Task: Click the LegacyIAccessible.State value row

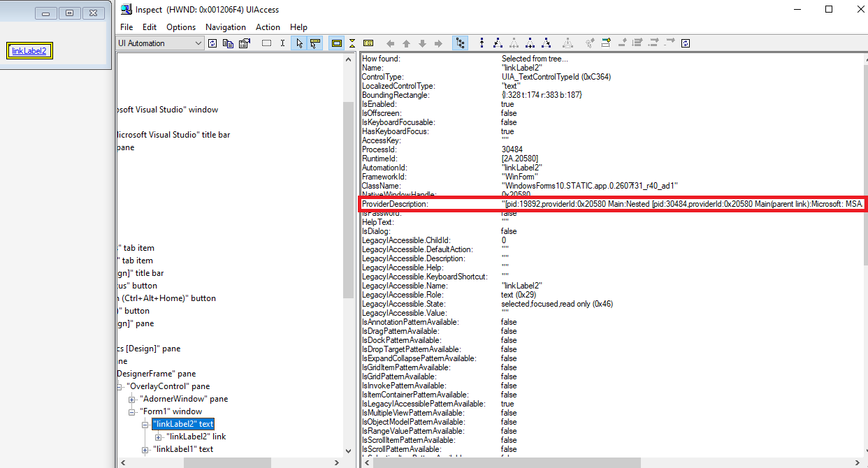Action: click(556, 304)
